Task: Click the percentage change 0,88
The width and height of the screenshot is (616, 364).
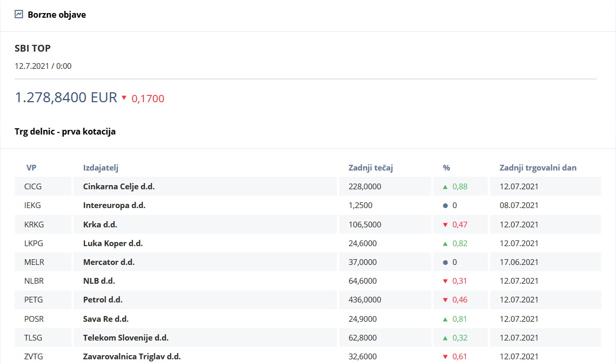Action: tap(460, 187)
